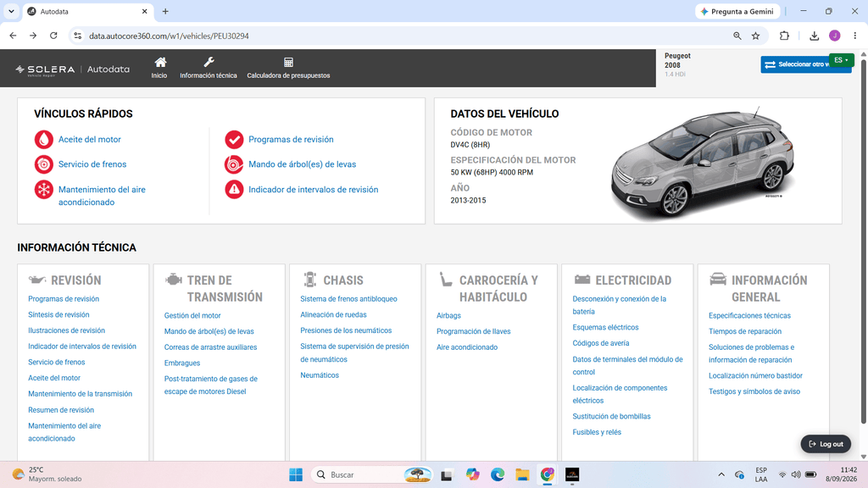
Task: Open Chrome three-dot menu
Action: 855,36
